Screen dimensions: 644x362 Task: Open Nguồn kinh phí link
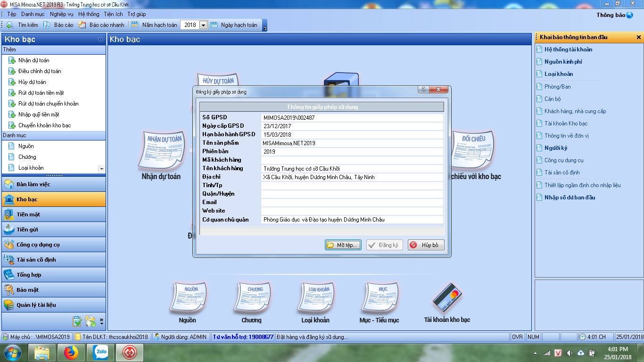click(563, 62)
